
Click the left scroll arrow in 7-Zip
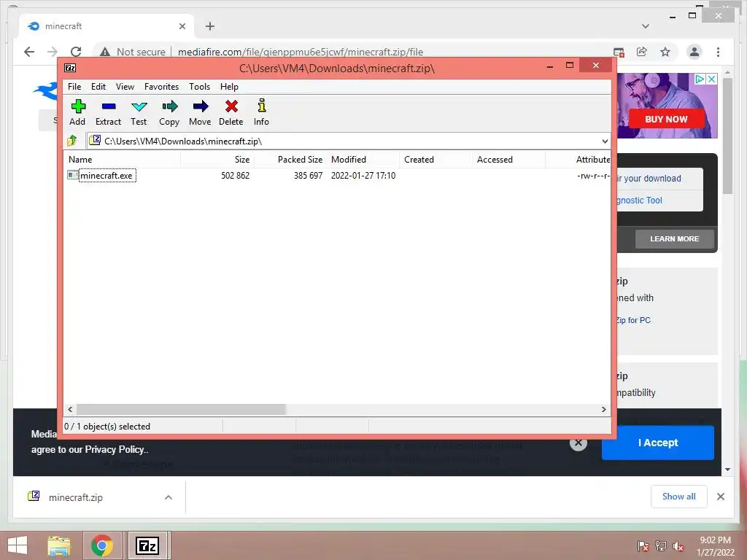71,409
